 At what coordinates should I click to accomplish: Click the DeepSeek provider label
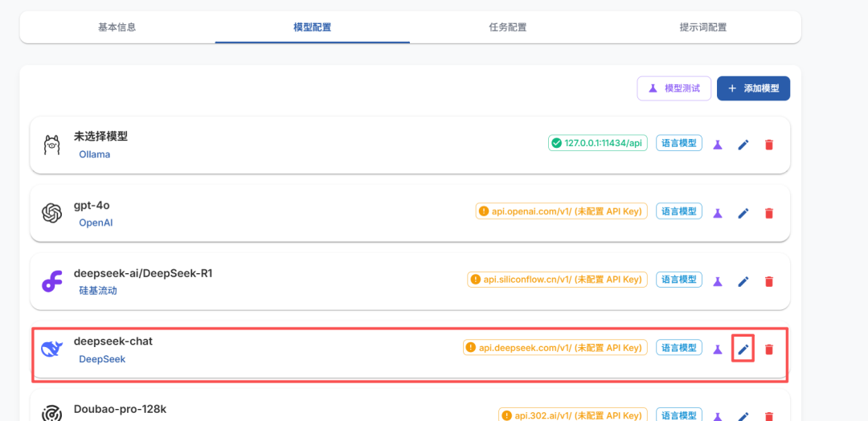(102, 359)
